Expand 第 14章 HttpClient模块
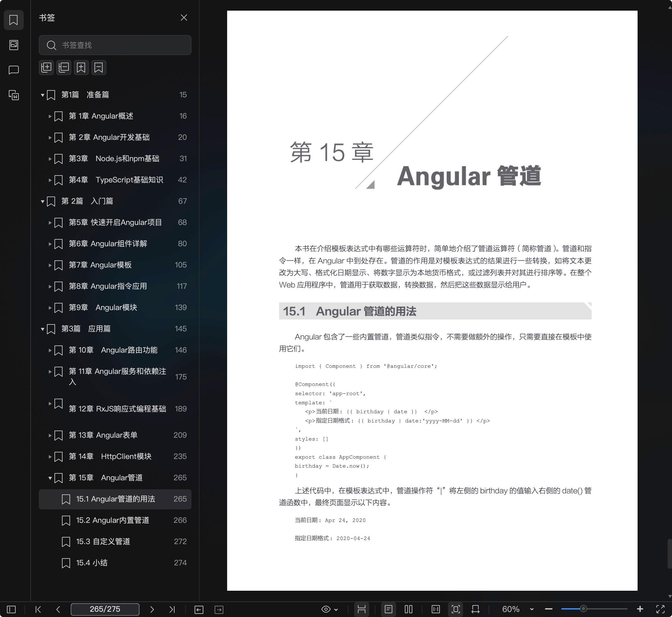This screenshot has height=617, width=672. 50,457
